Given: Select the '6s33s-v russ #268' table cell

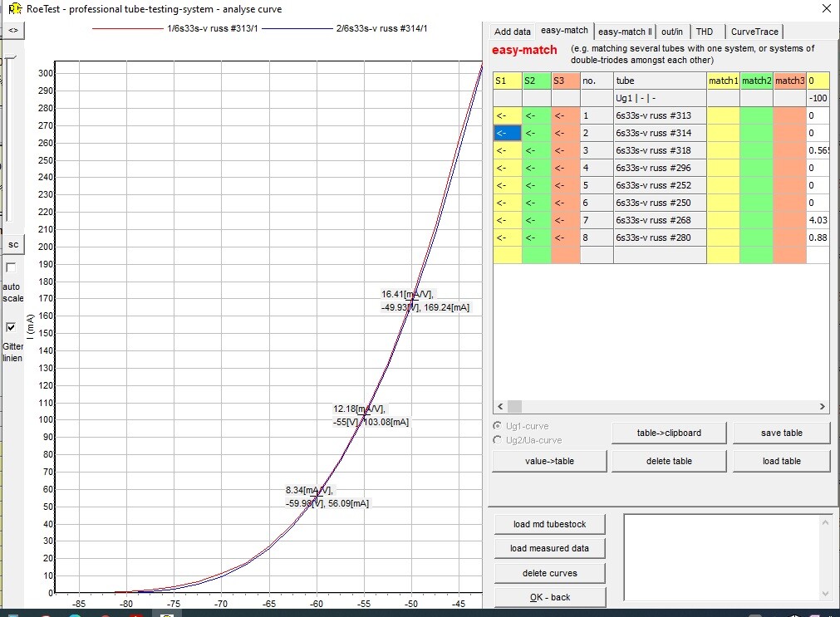Looking at the screenshot, I should [x=660, y=220].
